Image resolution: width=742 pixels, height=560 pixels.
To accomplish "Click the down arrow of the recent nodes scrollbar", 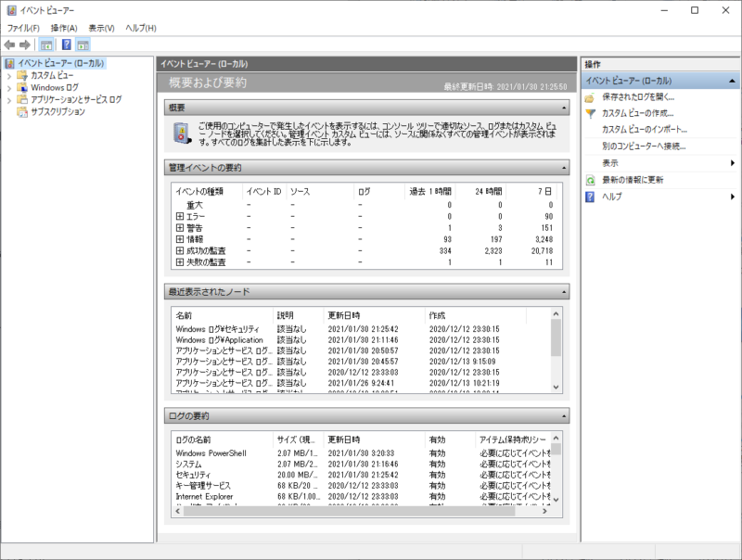I will point(556,387).
